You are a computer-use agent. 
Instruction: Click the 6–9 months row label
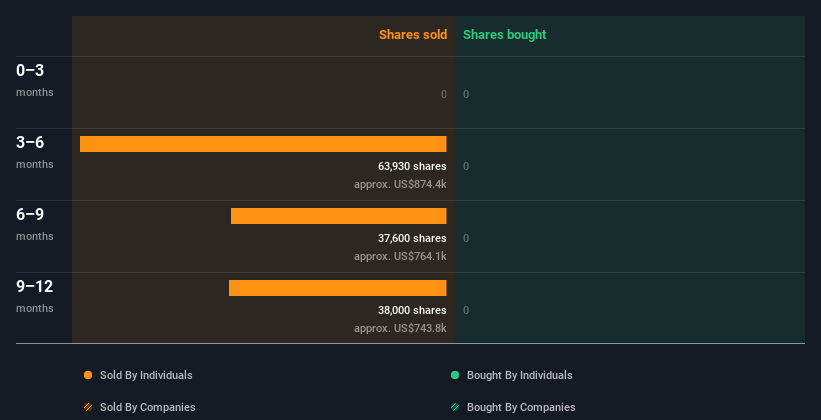(35, 224)
